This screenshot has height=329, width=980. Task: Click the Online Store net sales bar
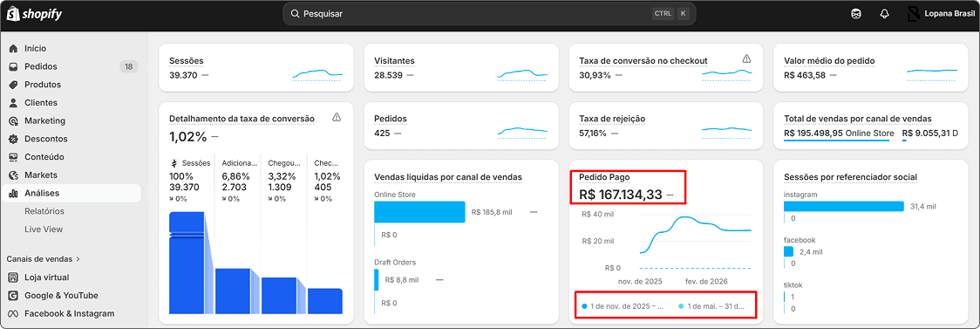[420, 212]
